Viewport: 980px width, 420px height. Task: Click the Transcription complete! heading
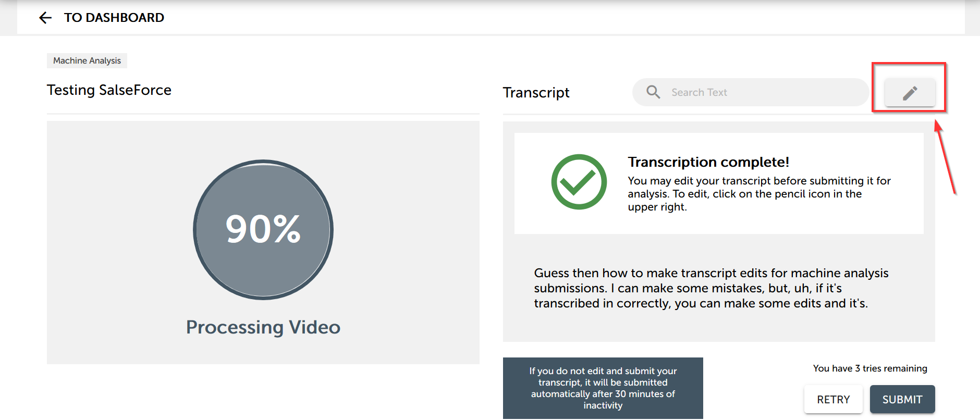coord(708,162)
